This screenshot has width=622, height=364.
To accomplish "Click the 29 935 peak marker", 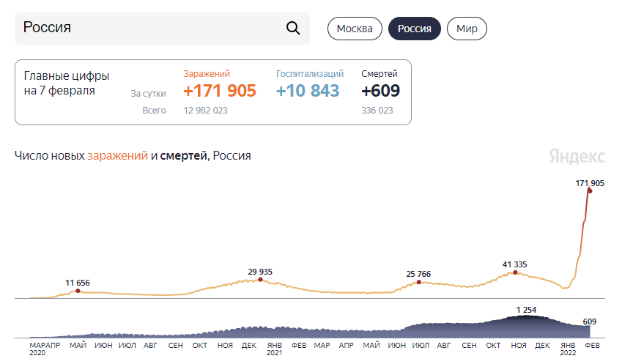I will [260, 280].
